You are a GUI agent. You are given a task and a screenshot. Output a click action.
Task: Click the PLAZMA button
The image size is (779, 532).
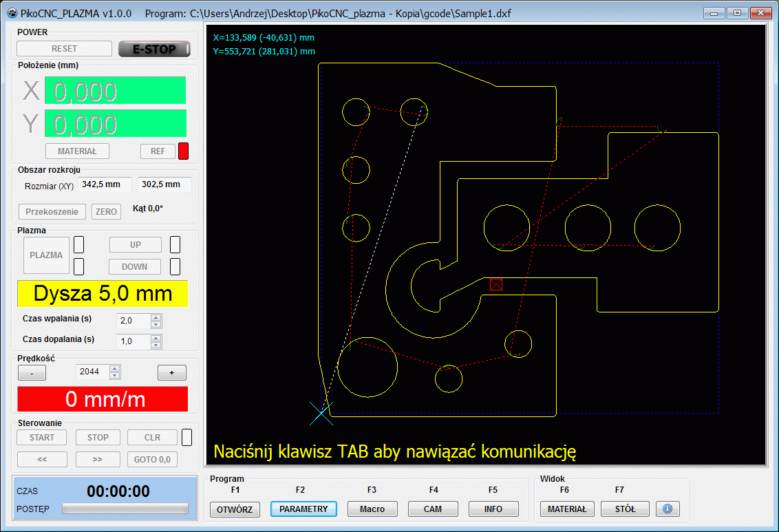(46, 255)
